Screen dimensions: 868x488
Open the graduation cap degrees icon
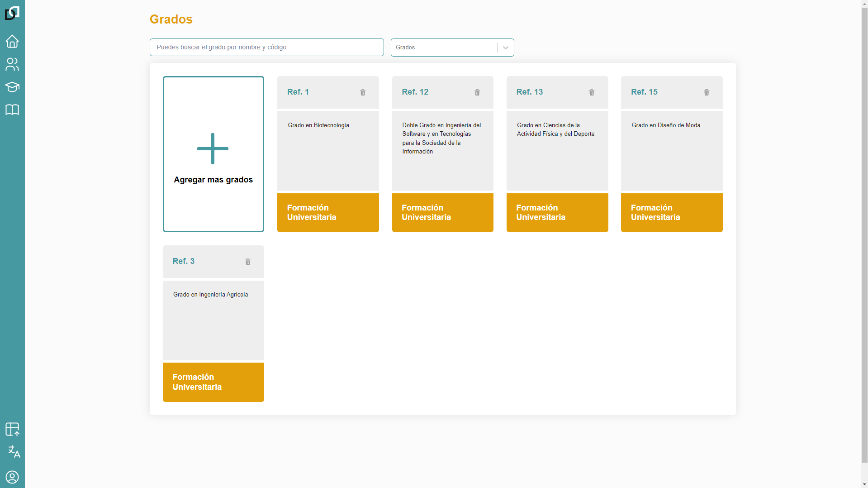pos(12,87)
